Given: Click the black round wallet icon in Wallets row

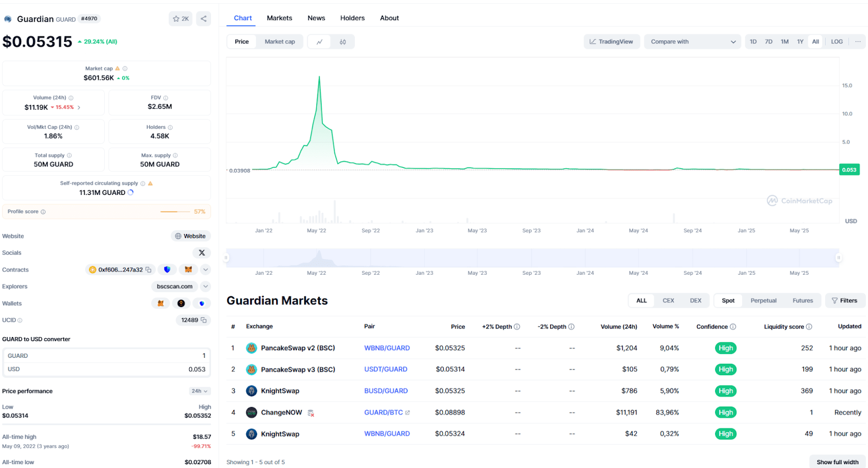Looking at the screenshot, I should (x=181, y=303).
